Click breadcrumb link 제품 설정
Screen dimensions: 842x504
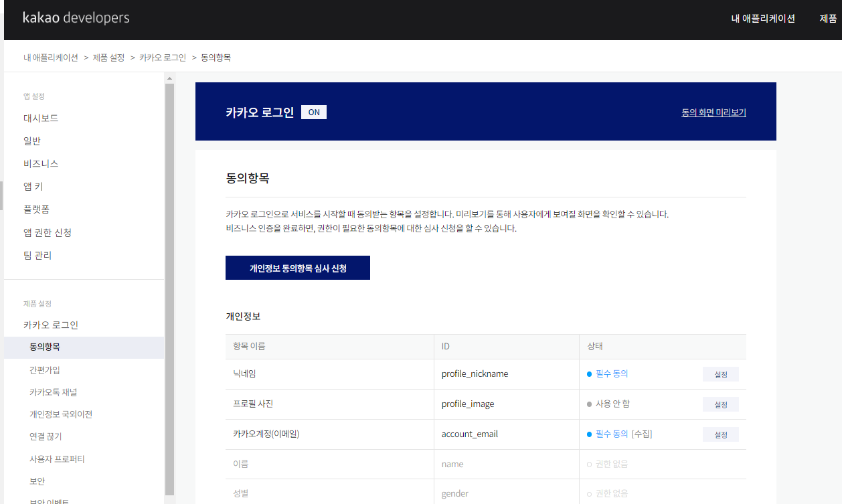108,58
